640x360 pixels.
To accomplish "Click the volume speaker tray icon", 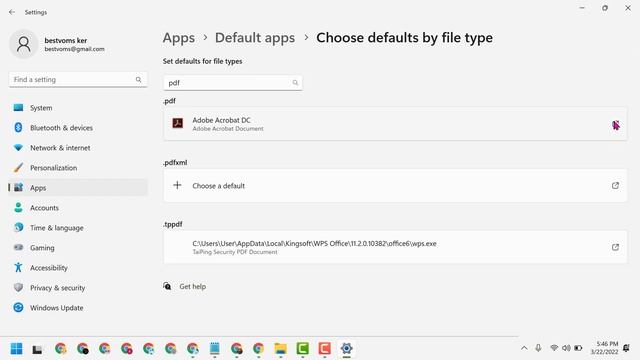I will 566,348.
